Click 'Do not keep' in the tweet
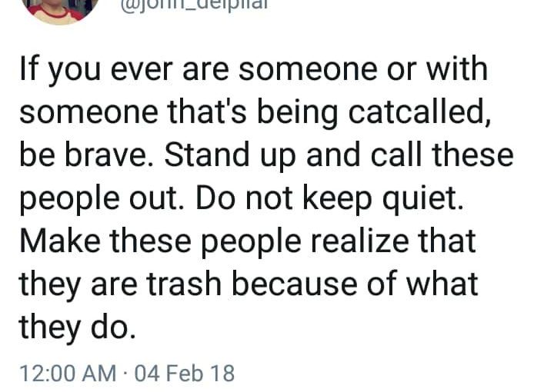 click(x=284, y=199)
